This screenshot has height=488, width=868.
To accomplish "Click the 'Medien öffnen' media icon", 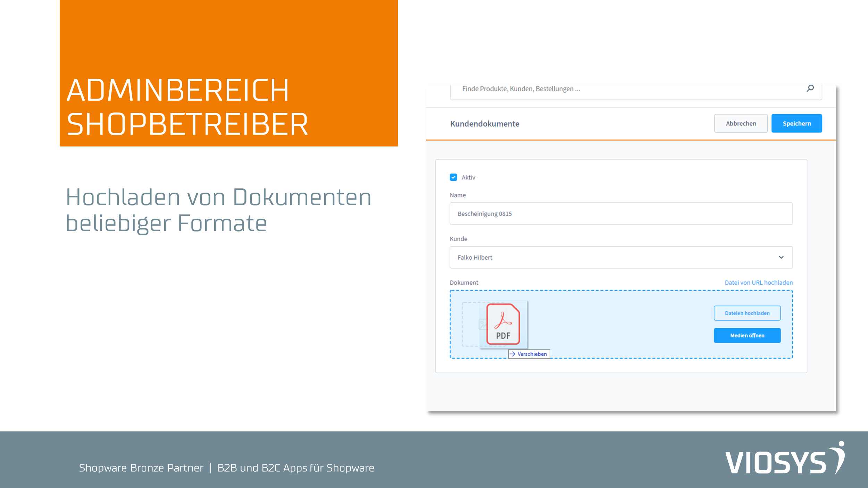I will pos(747,335).
